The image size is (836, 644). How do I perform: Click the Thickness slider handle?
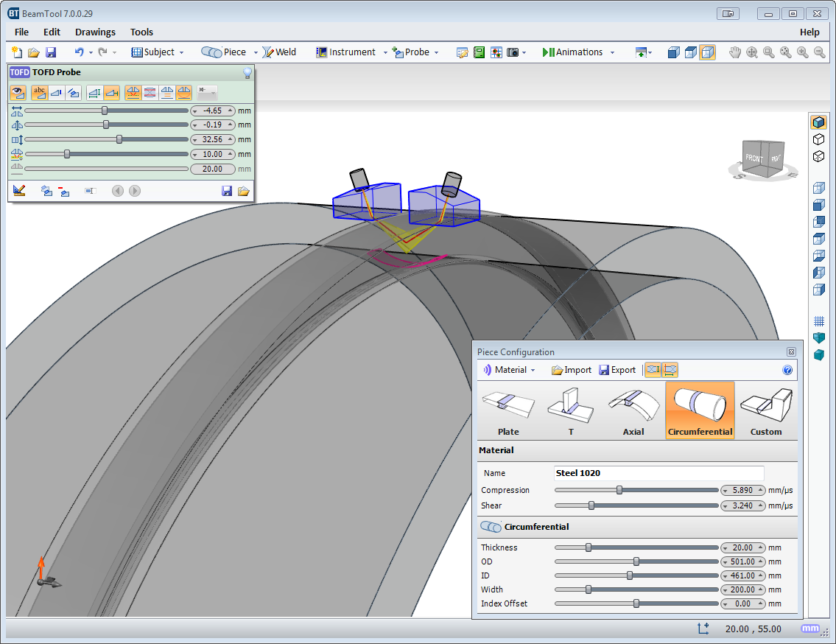(x=588, y=547)
